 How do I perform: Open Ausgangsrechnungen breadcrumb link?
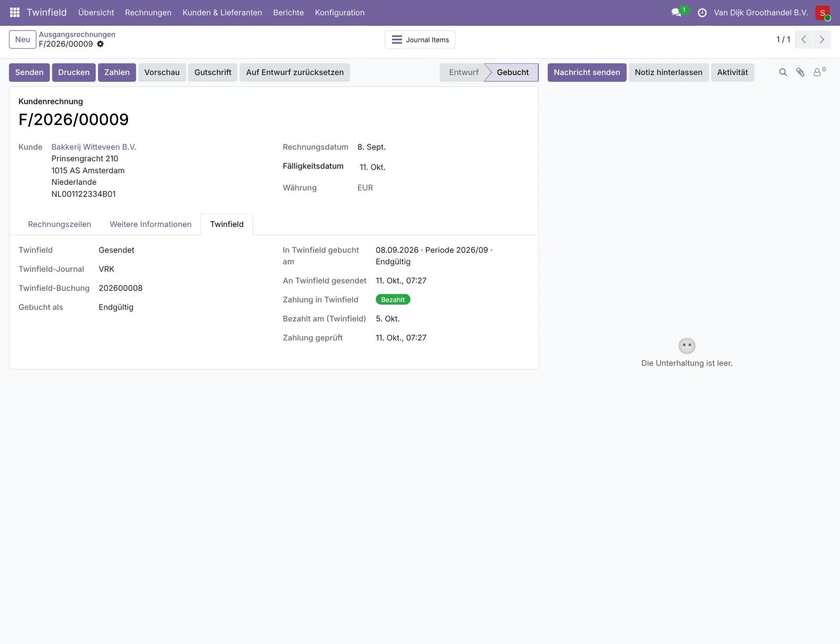pos(77,35)
